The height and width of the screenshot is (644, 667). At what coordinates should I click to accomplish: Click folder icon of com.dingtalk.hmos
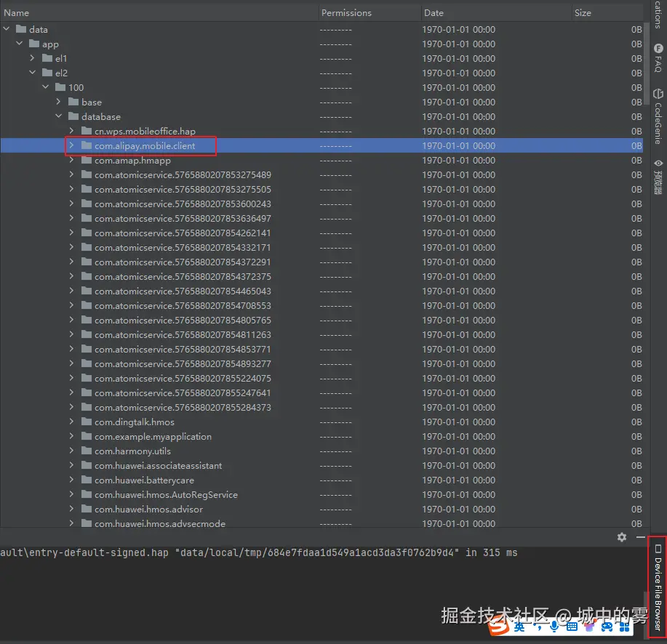pos(87,422)
